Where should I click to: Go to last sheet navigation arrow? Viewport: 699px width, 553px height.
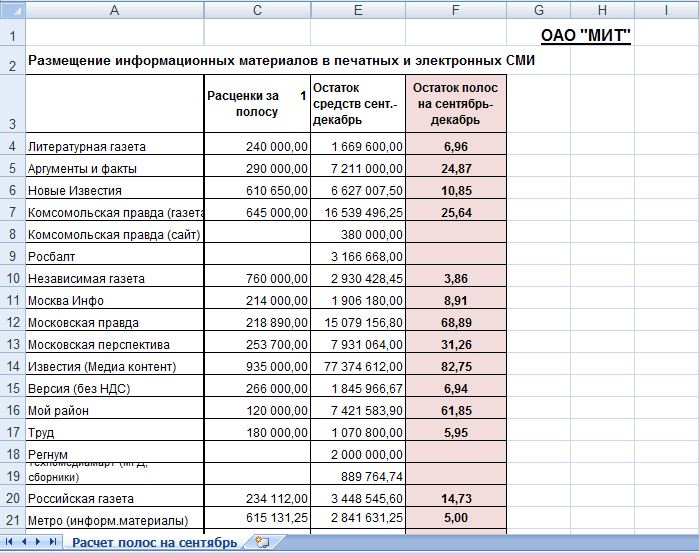tap(53, 542)
